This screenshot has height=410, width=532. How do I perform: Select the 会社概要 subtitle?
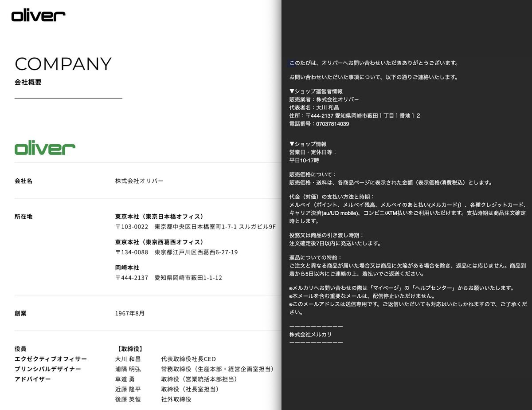28,82
